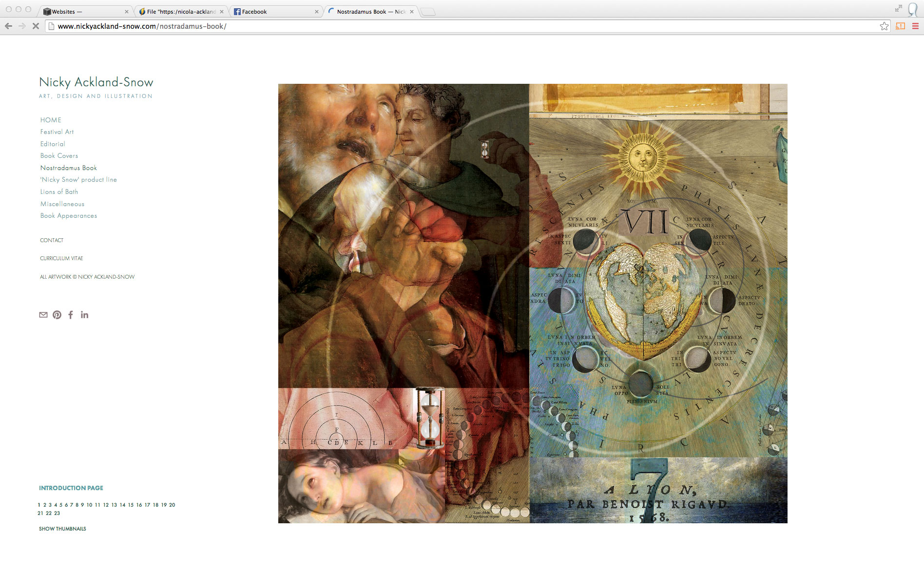Open the Facebook icon link in sidebar
Image resolution: width=924 pixels, height=572 pixels.
(x=71, y=315)
